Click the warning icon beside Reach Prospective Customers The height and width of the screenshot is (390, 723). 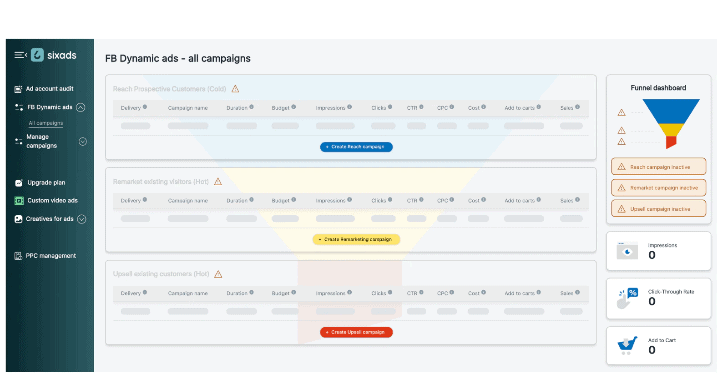[235, 89]
